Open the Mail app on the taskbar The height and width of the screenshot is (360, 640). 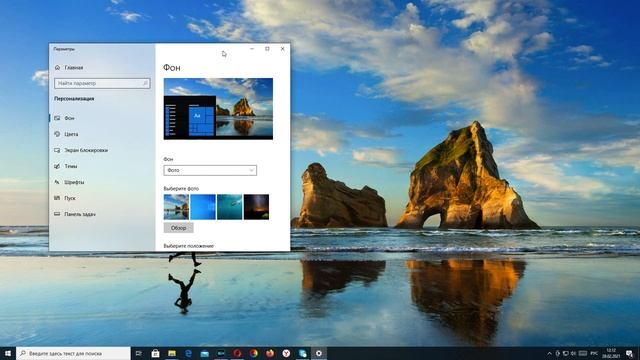coord(204,353)
